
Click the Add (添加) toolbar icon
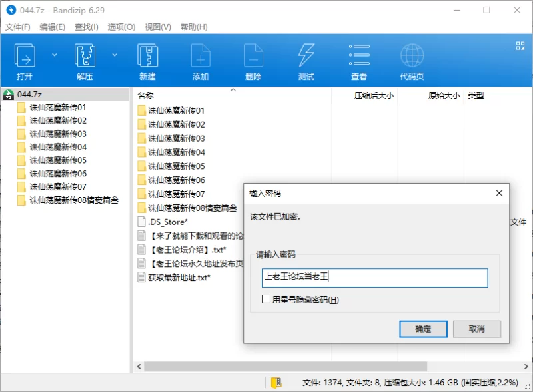[201, 55]
